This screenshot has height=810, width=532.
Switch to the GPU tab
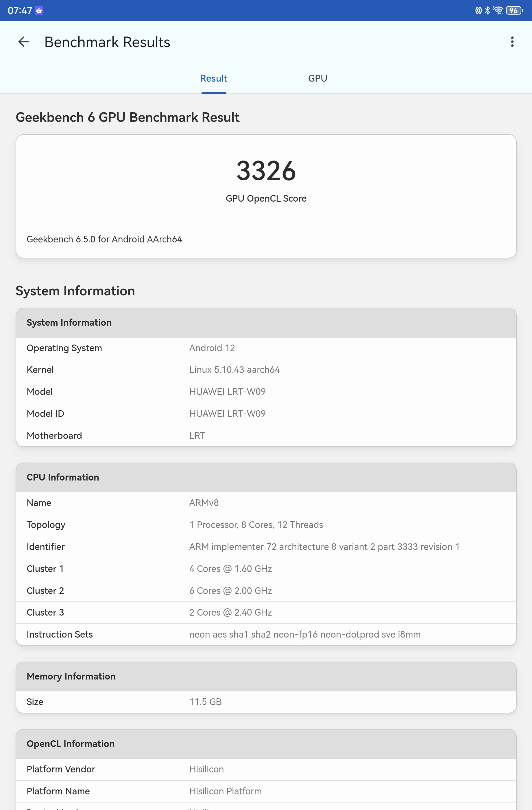click(x=317, y=79)
